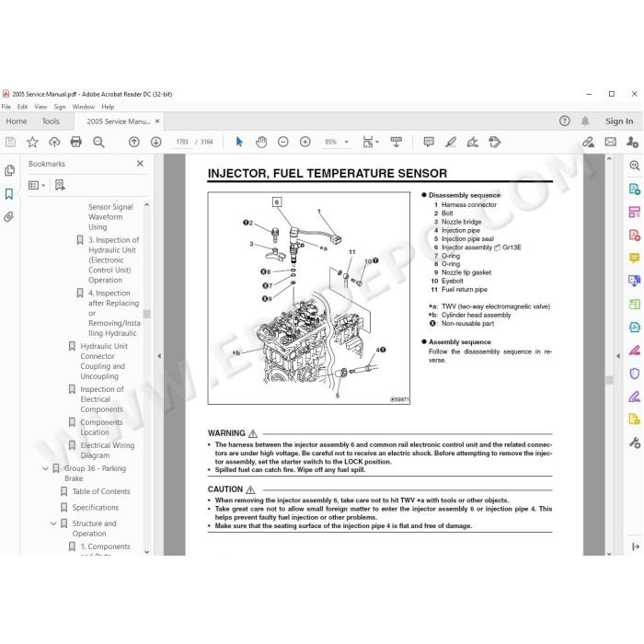644x644 pixels.
Task: Collapse the left navigation pane arrow
Action: pos(159,356)
